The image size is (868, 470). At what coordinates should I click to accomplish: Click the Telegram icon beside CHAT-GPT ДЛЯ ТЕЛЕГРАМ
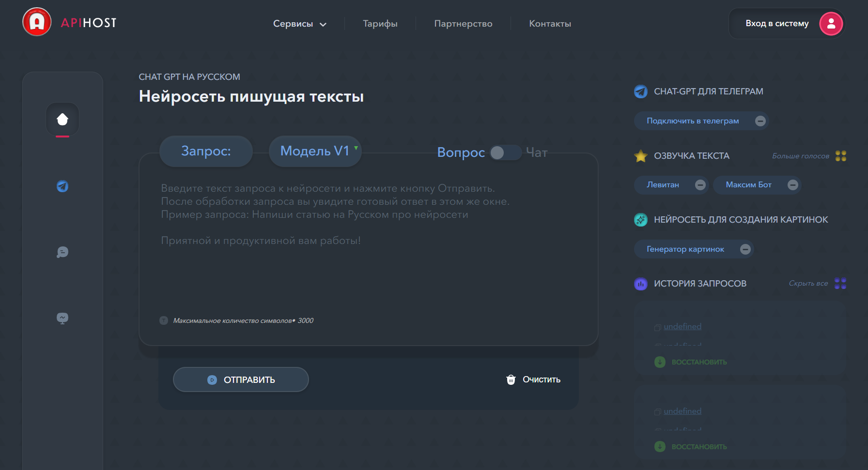pos(640,91)
